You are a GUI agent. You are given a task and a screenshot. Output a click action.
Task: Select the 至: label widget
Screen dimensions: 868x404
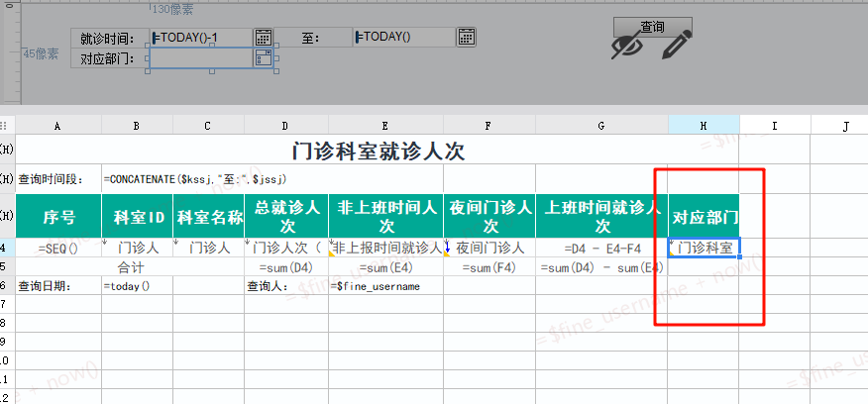point(313,39)
